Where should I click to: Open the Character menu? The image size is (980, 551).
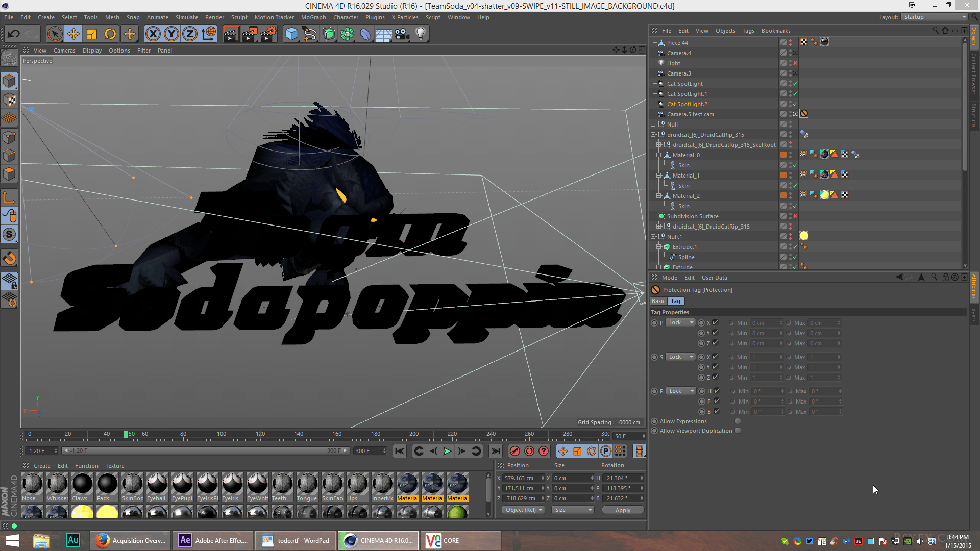[x=346, y=17]
